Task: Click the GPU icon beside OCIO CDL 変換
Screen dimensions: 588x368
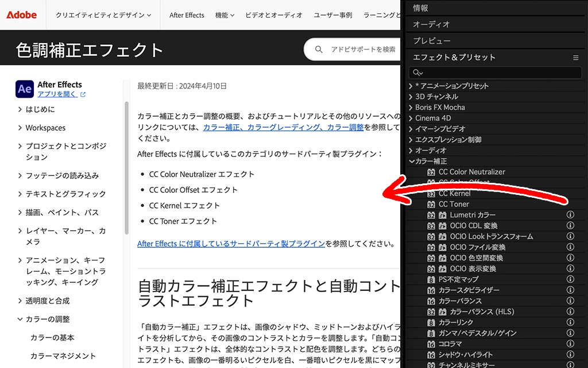Action: point(443,225)
